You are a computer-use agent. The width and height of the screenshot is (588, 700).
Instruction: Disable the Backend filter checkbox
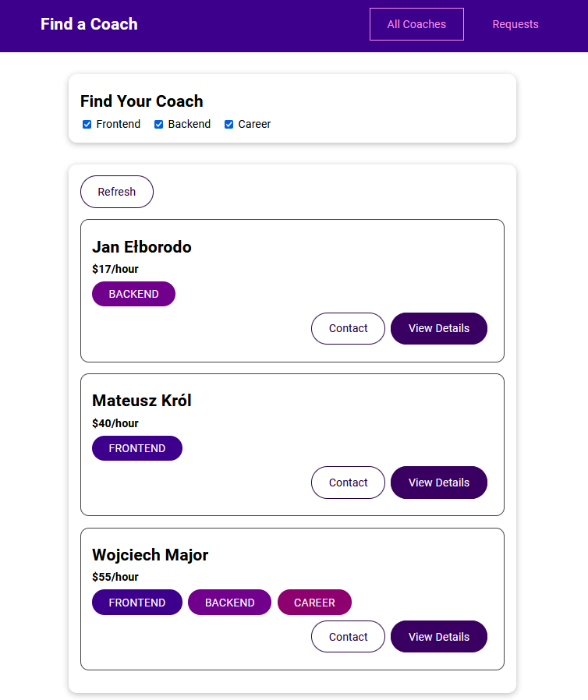tap(158, 124)
